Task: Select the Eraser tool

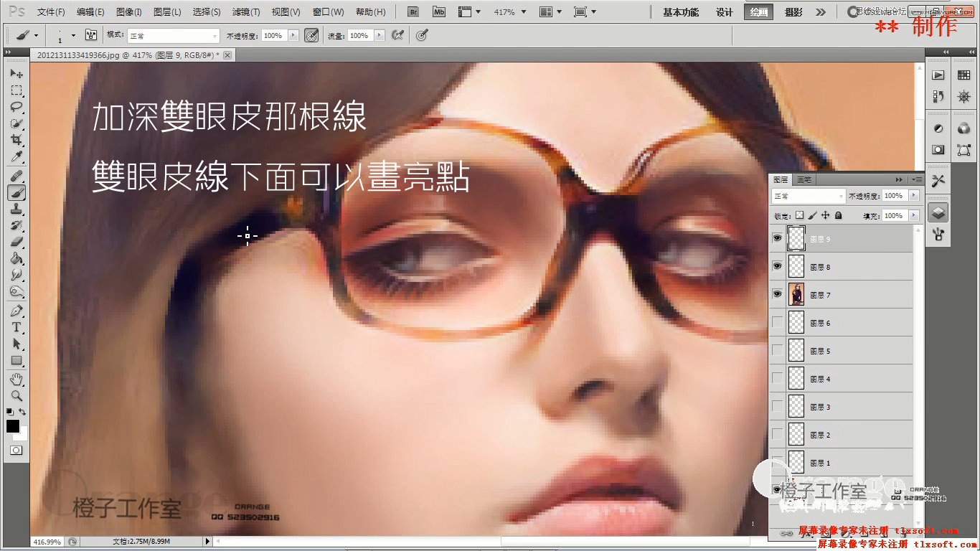Action: 16,242
